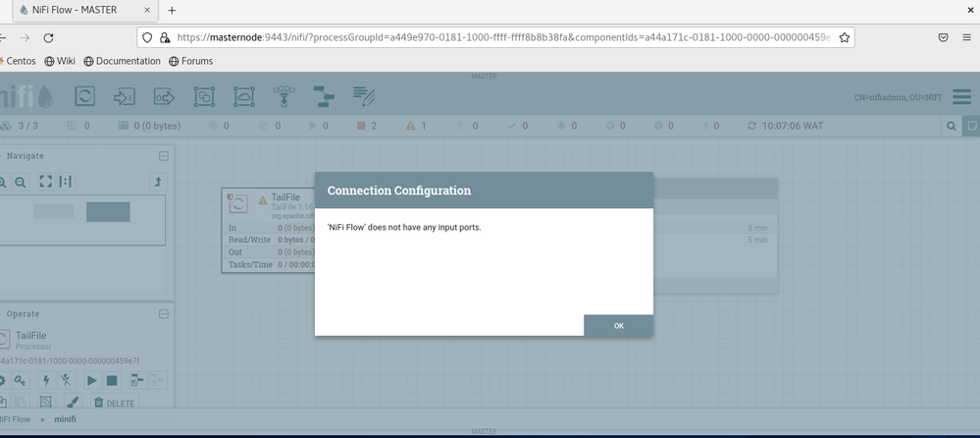
Task: Click the stopped components count 2
Action: 366,126
